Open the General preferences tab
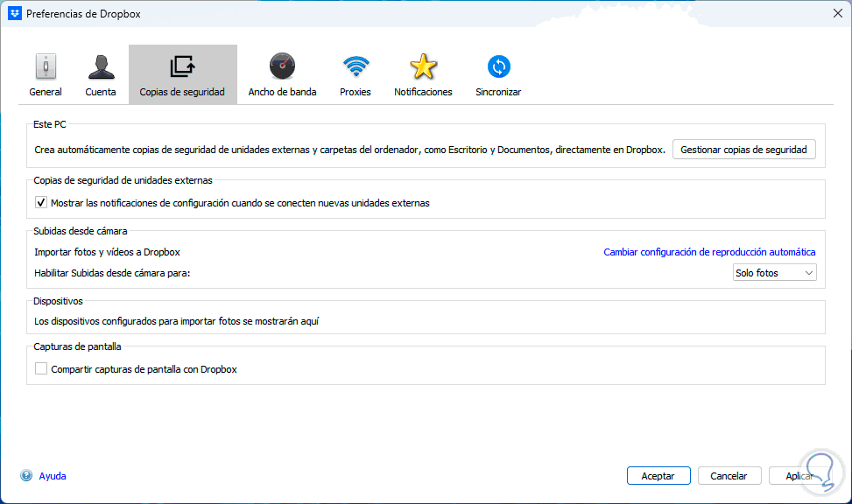This screenshot has height=504, width=852. pos(46,75)
